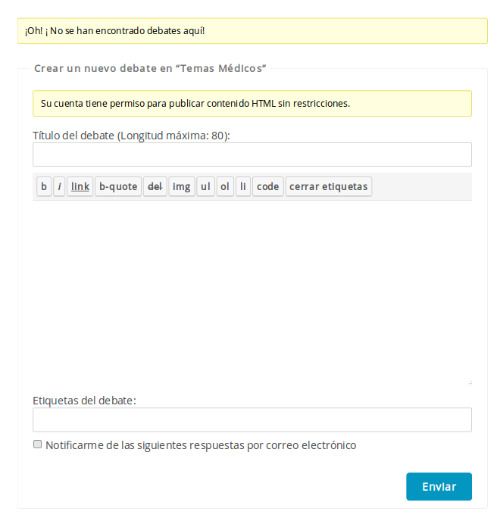
Task: Submit the debate with the Enviar button
Action: point(439,486)
